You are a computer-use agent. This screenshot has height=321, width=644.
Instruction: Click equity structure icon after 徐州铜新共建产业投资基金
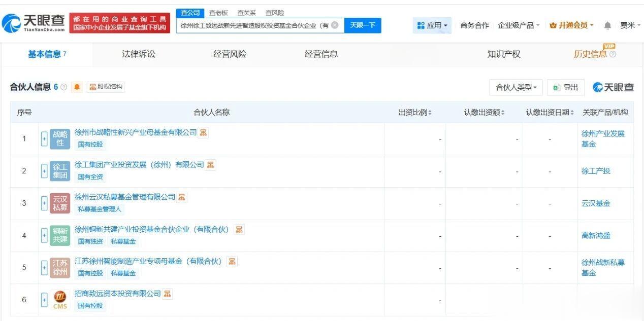[239, 229]
